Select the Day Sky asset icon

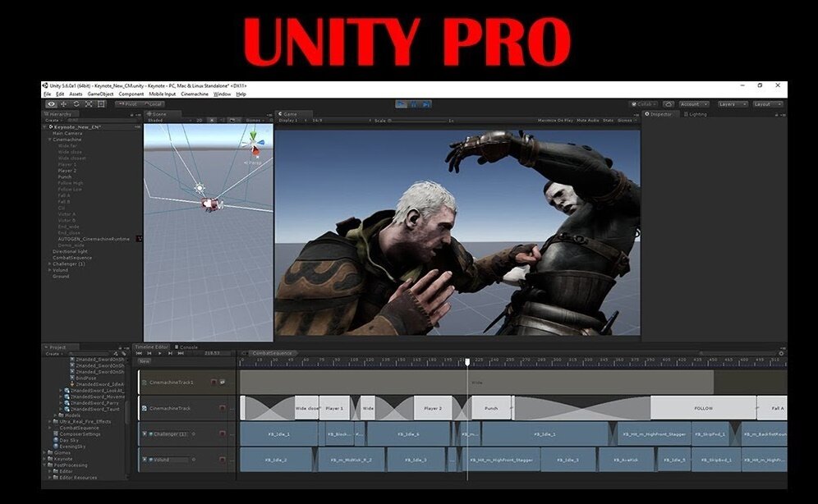(55, 441)
